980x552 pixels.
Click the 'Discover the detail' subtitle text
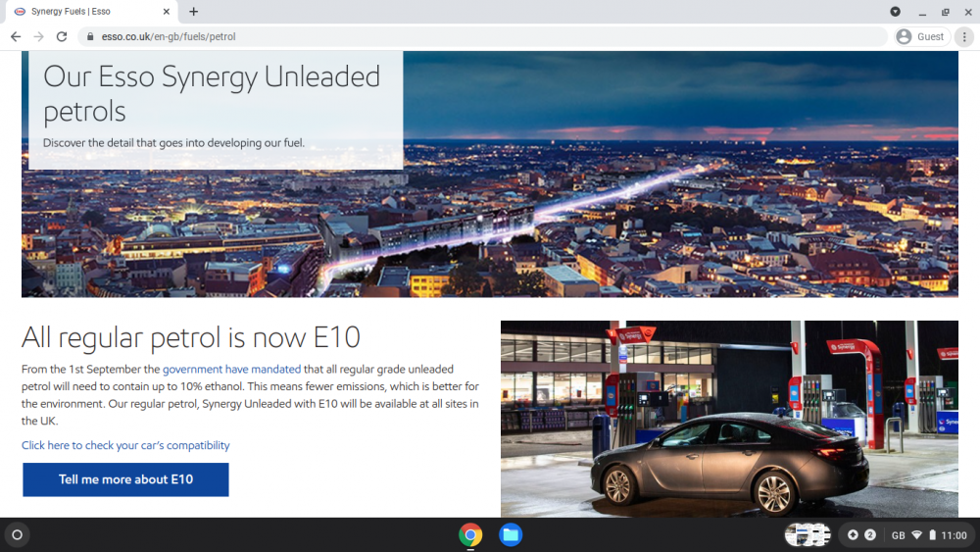tap(173, 142)
